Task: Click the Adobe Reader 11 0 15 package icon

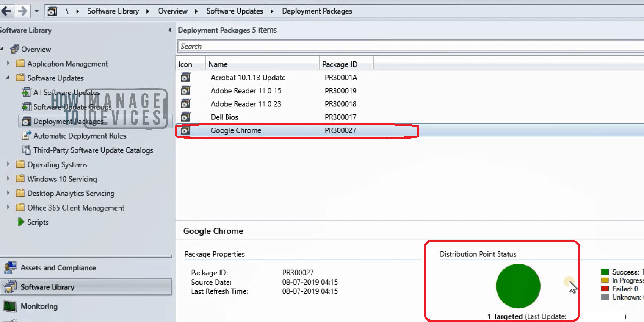Action: pos(185,91)
